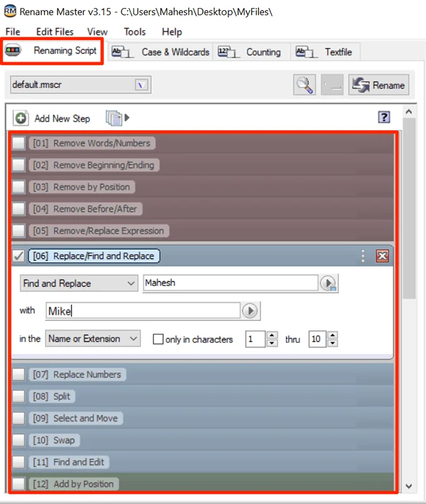This screenshot has width=426, height=504.
Task: Click the insert arrow beside the Mahesh field
Action: coord(328,283)
